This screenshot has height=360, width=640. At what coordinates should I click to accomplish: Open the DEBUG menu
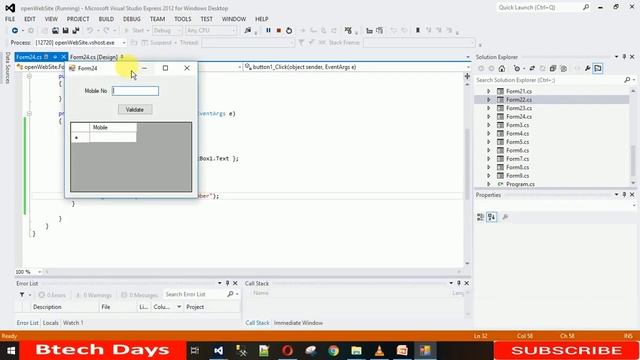coord(131,19)
